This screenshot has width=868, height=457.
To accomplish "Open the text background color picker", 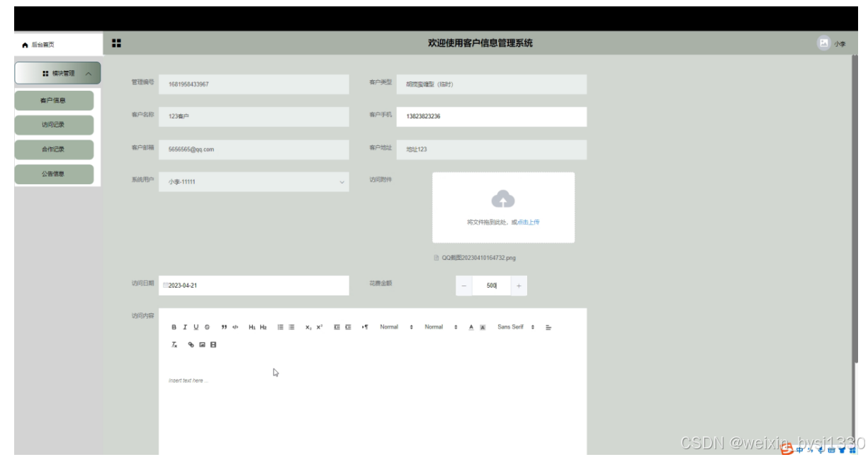I will point(483,327).
